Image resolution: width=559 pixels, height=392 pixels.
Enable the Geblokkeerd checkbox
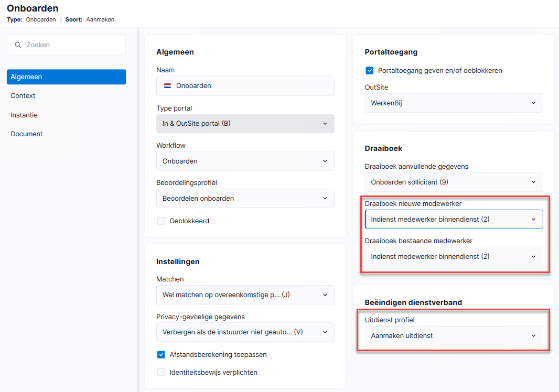point(161,221)
